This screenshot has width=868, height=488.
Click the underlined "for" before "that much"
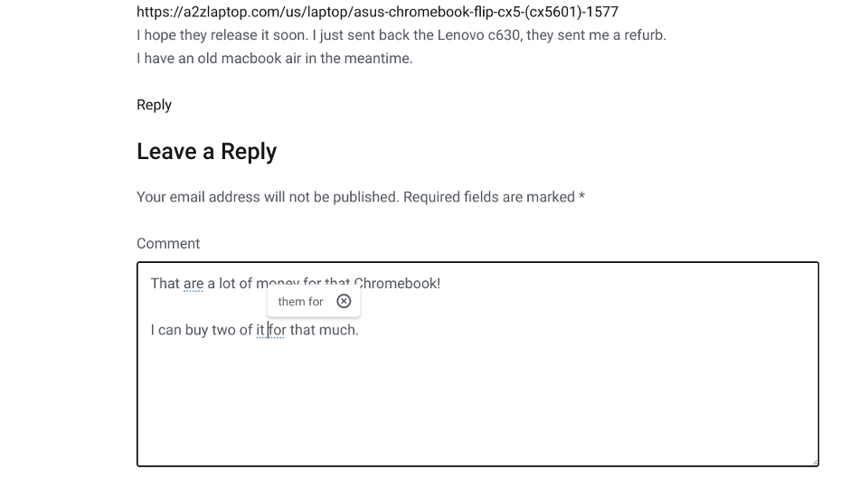(277, 330)
